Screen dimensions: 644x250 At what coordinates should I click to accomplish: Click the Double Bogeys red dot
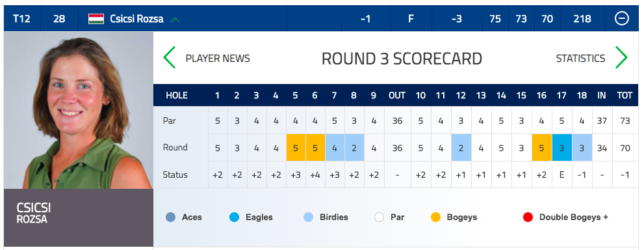[x=528, y=217]
